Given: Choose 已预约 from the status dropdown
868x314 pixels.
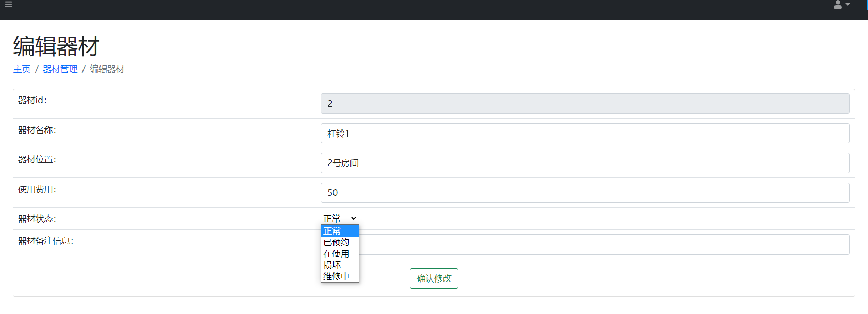Looking at the screenshot, I should [339, 242].
